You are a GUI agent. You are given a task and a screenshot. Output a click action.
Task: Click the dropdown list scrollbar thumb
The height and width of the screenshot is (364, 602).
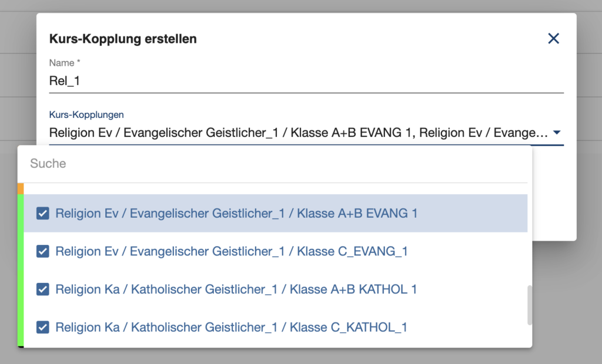pos(530,305)
